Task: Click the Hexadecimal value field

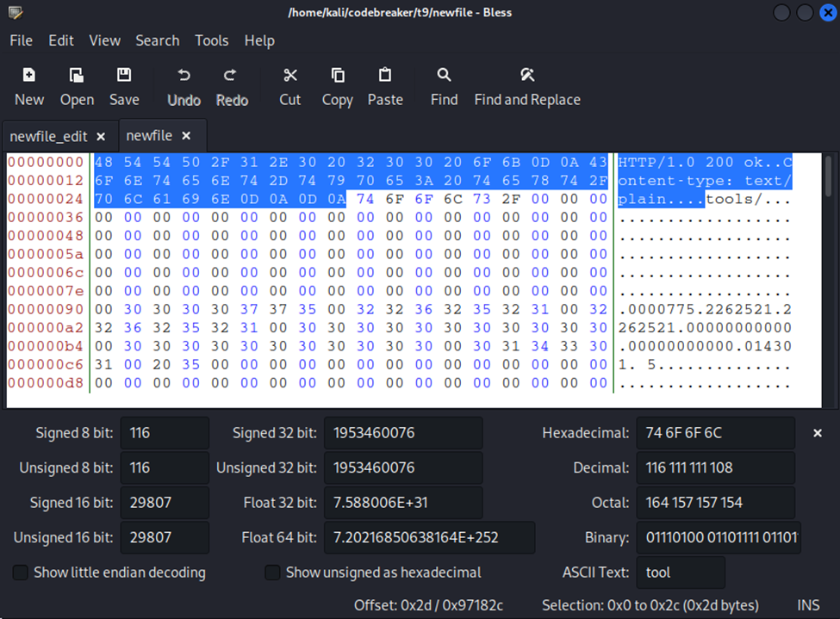Action: (x=714, y=433)
